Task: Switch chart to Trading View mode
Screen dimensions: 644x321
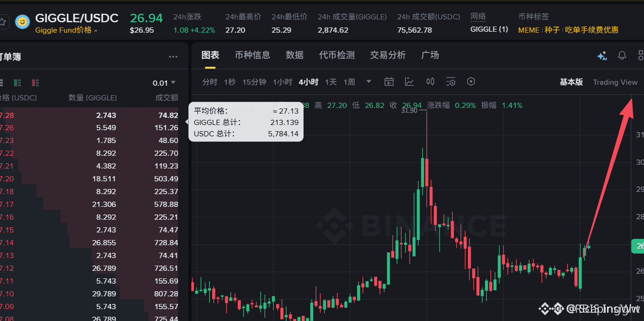Action: (x=615, y=82)
